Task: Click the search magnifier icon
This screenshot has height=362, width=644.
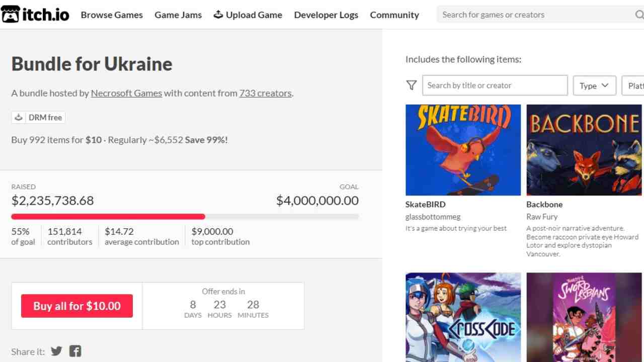Action: point(639,15)
